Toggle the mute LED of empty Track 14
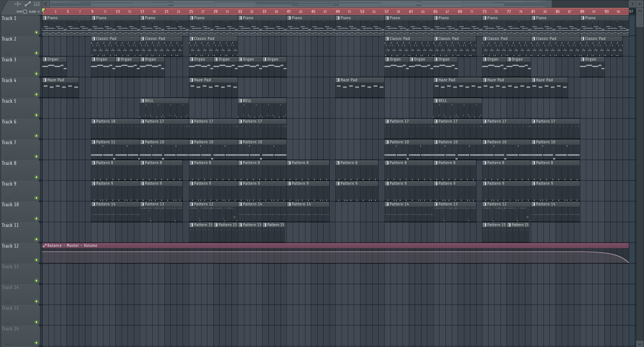644x347 pixels. pyautogui.click(x=36, y=301)
